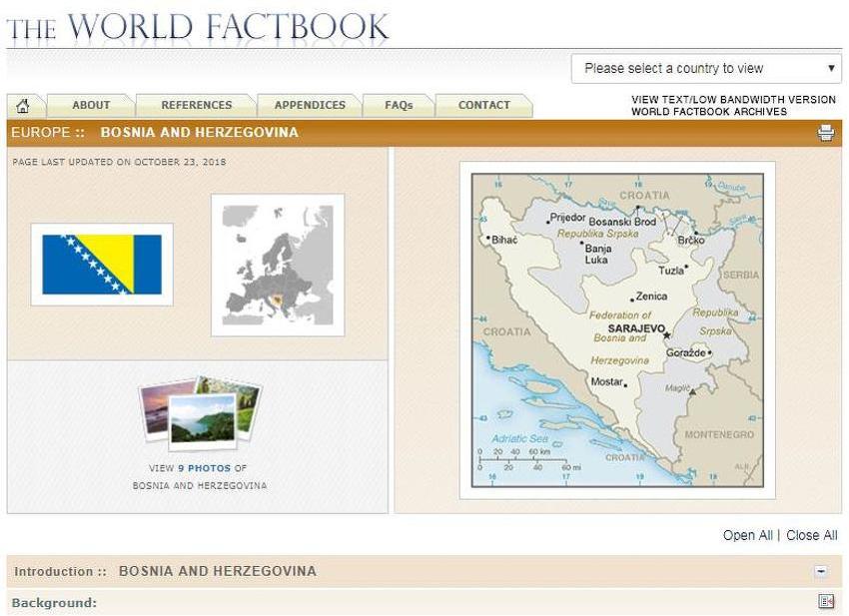Select the Appendices tab
This screenshot has width=849, height=616.
(x=310, y=105)
